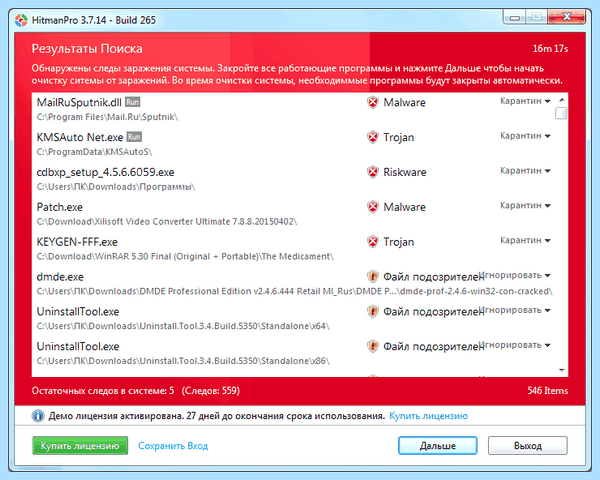Click path C:\Program Files\Mail.Ru\Sputnik\

(x=107, y=117)
